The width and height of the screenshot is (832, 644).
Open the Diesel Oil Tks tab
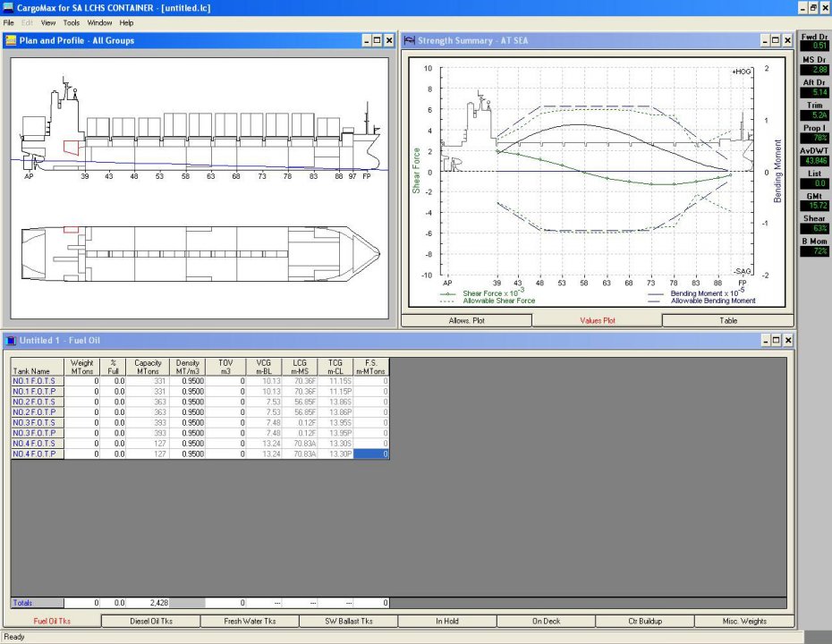pyautogui.click(x=151, y=621)
